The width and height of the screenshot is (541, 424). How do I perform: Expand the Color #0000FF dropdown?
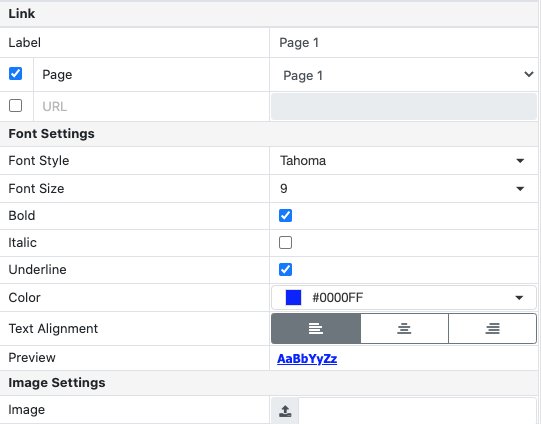[404, 298]
